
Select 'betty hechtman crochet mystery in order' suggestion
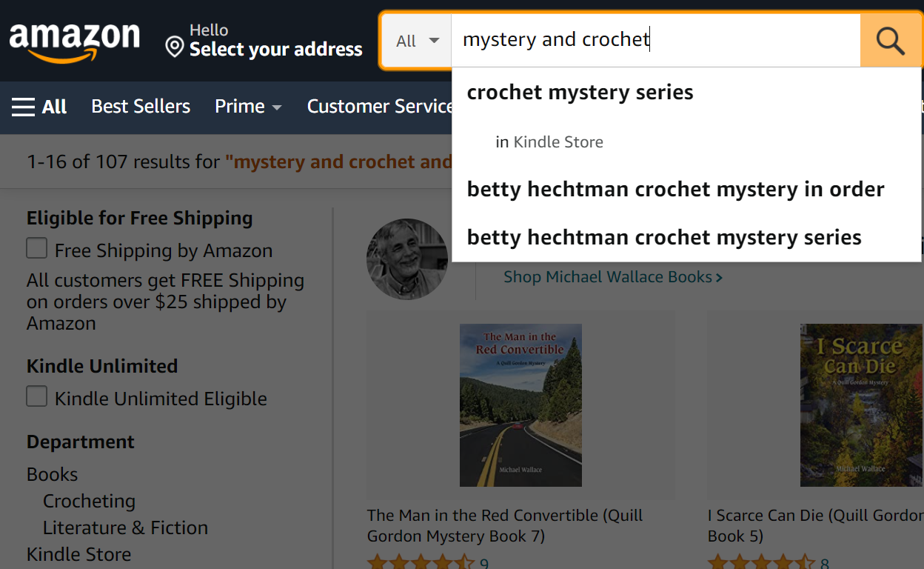coord(675,190)
